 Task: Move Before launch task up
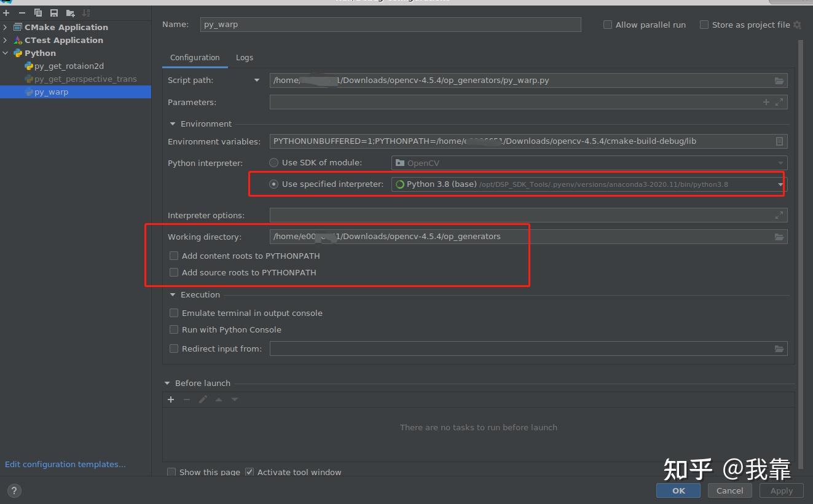(x=219, y=400)
